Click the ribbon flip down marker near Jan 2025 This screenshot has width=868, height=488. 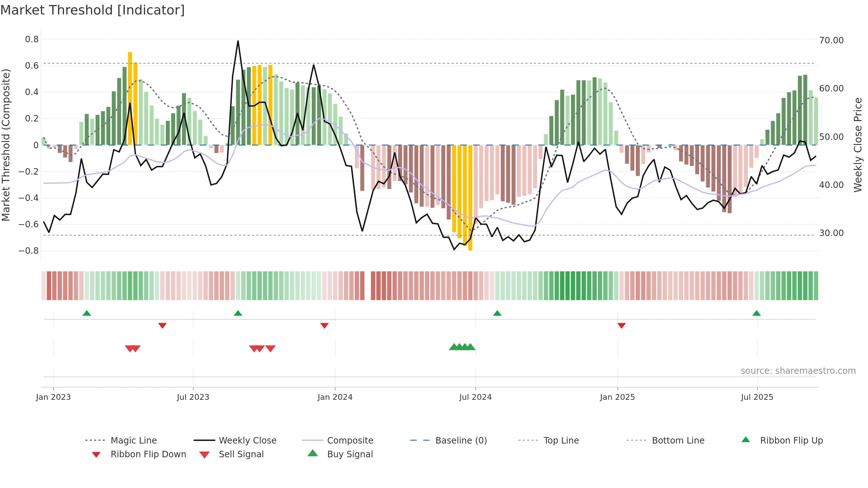tap(622, 326)
